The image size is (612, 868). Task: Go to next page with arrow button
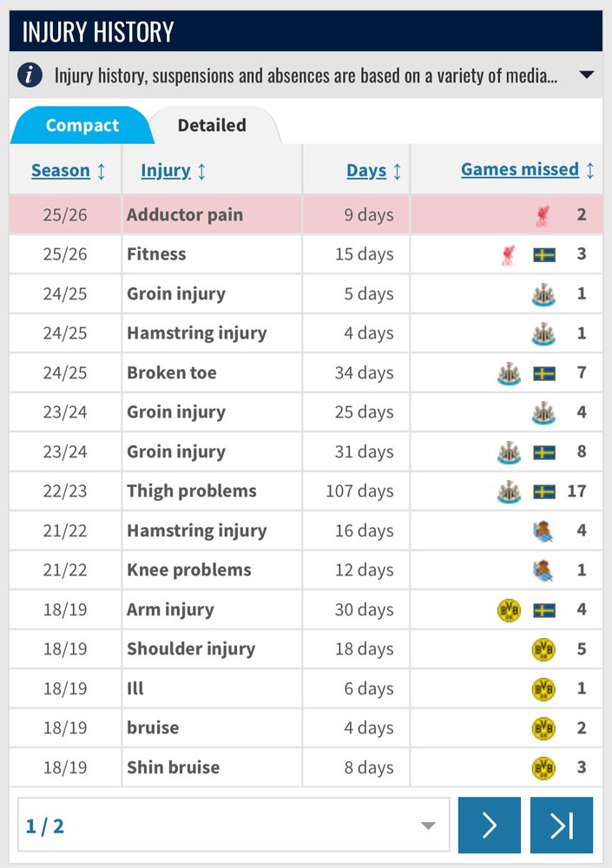(490, 825)
